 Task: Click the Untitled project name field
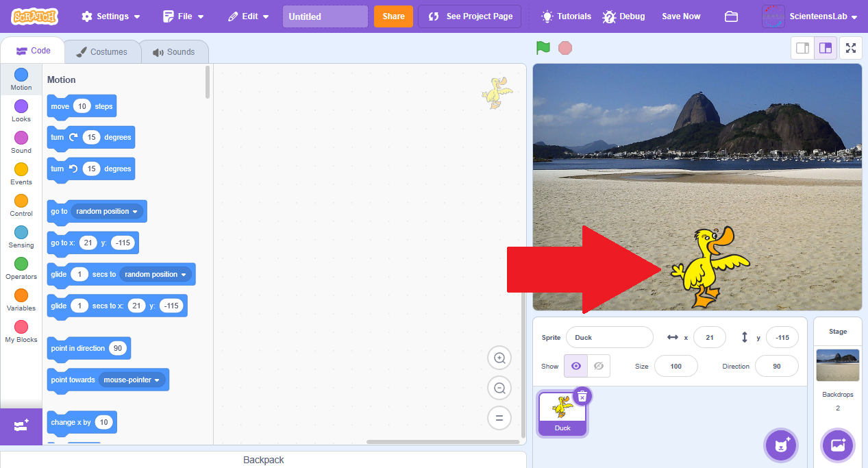coord(325,16)
